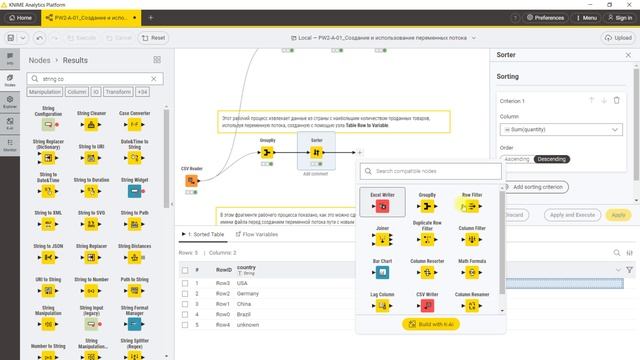This screenshot has height=360, width=640.
Task: Open Preferences
Action: tap(545, 18)
